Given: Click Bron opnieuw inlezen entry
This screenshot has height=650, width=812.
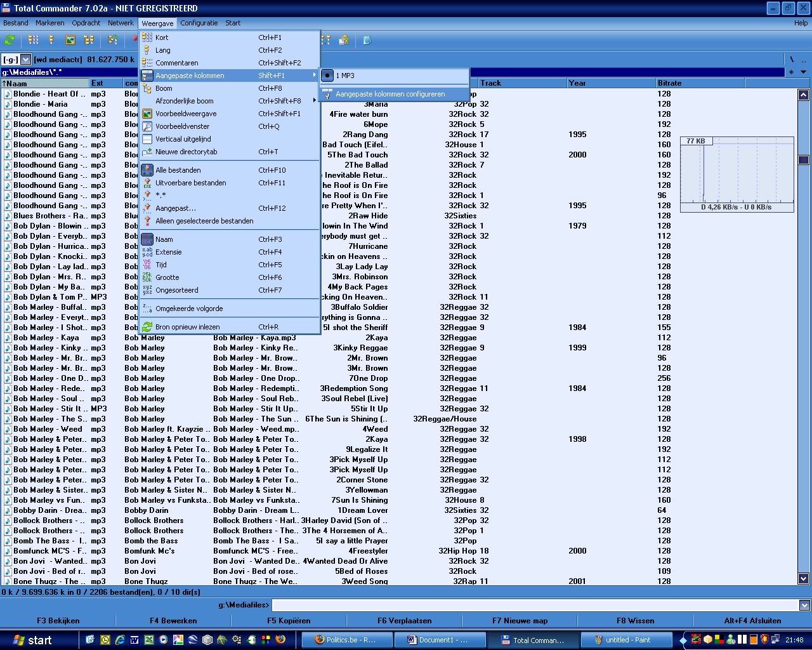Looking at the screenshot, I should point(230,327).
